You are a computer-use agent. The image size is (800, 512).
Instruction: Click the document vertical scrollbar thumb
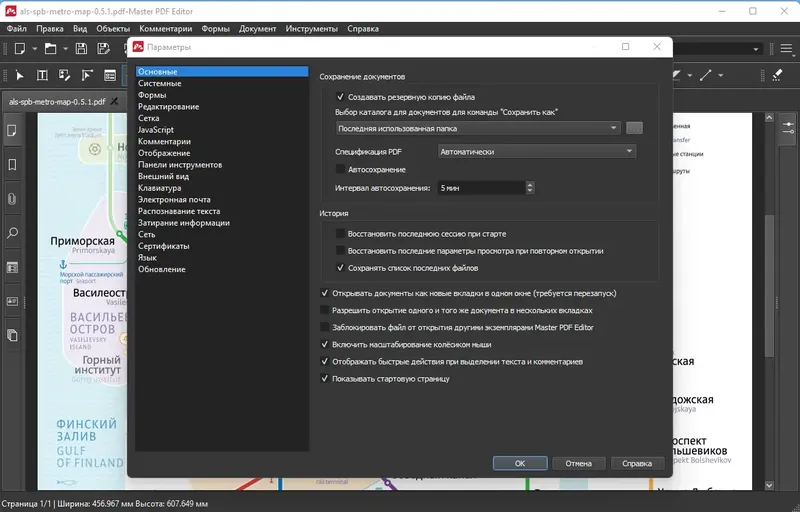click(x=769, y=286)
